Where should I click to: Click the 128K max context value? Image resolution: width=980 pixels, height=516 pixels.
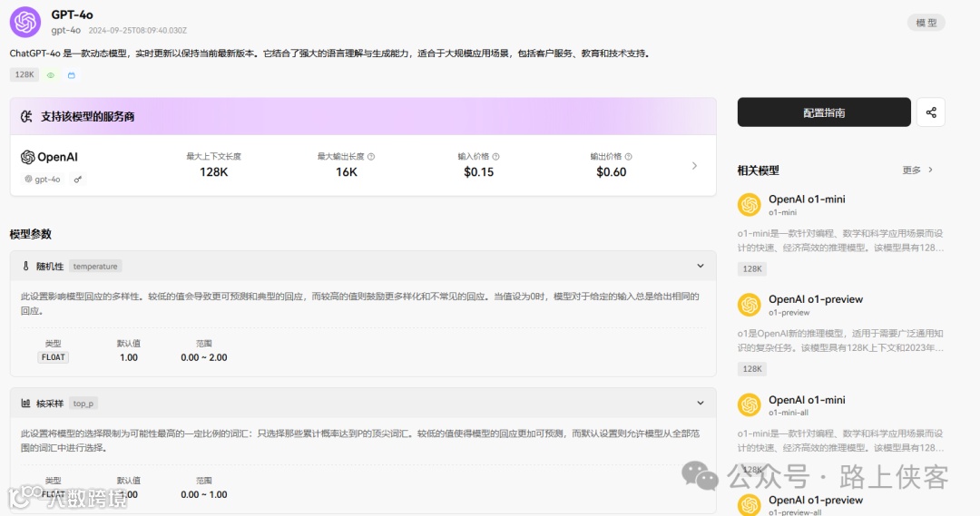pyautogui.click(x=214, y=171)
